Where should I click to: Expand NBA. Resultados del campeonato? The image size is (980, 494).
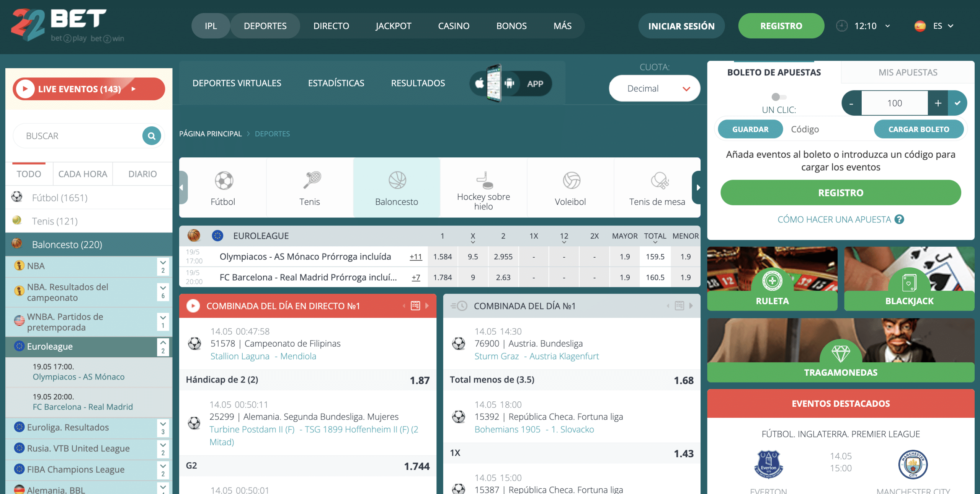(163, 292)
